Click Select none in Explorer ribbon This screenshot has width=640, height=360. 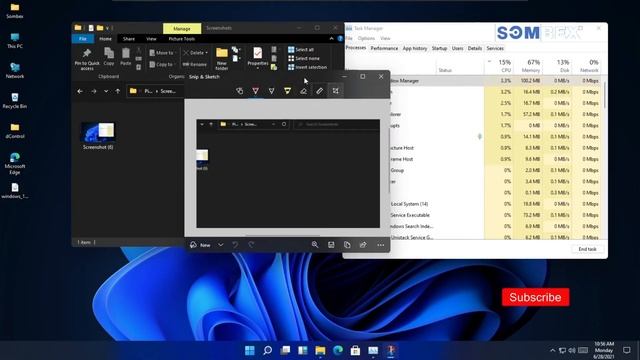[x=304, y=58]
